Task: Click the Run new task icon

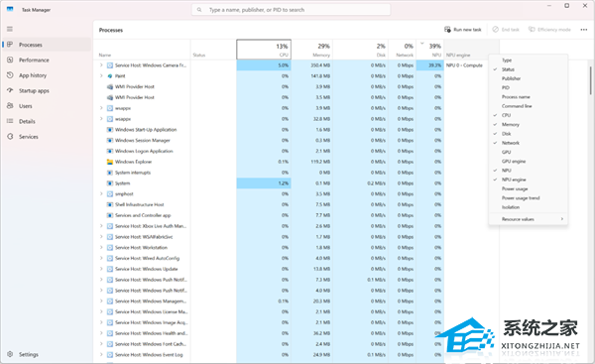Action: click(447, 29)
